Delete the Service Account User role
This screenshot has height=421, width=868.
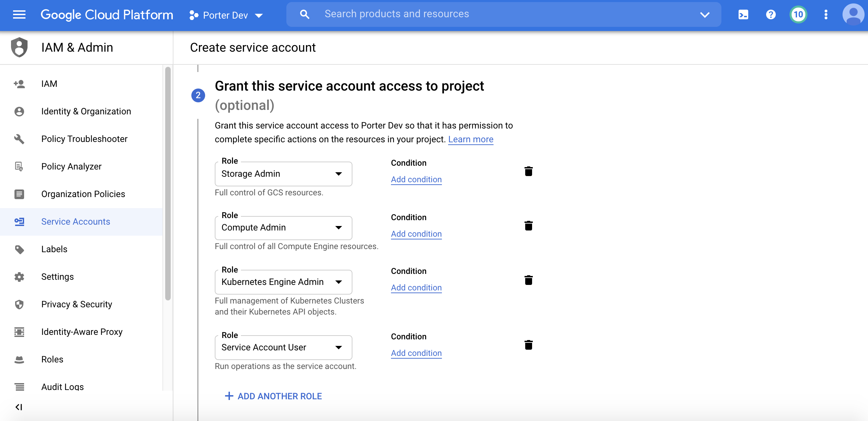(528, 345)
